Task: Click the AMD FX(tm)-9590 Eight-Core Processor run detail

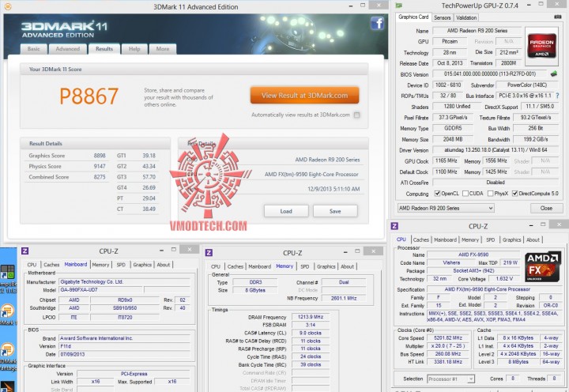Action: pos(311,174)
